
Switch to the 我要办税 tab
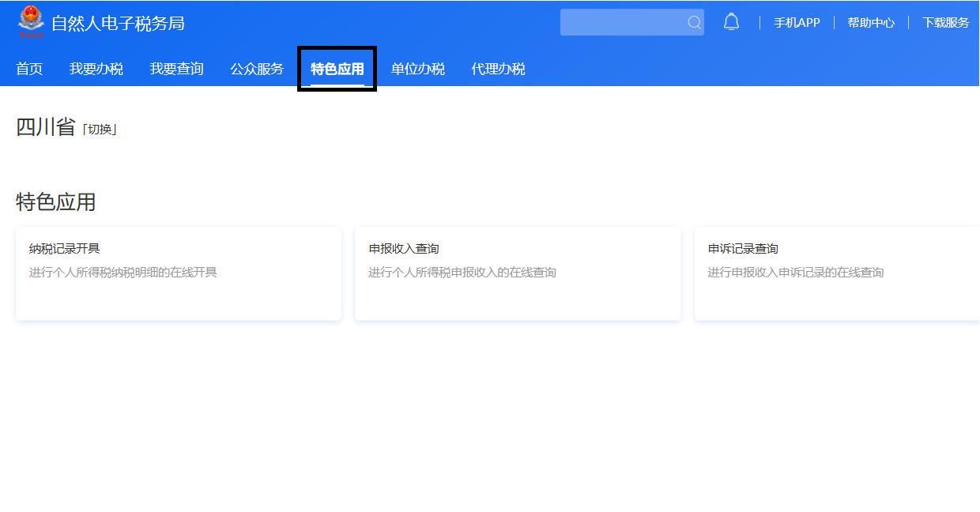point(96,69)
